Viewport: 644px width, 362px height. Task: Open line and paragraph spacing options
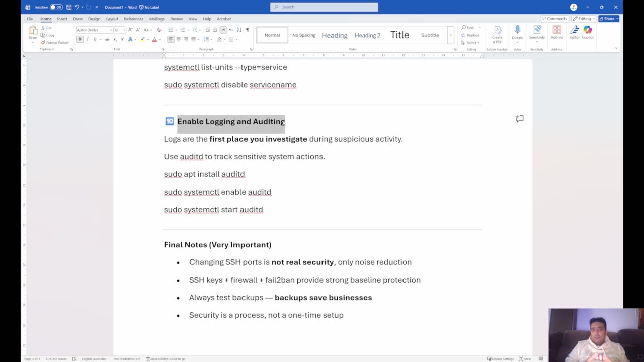tap(206, 39)
